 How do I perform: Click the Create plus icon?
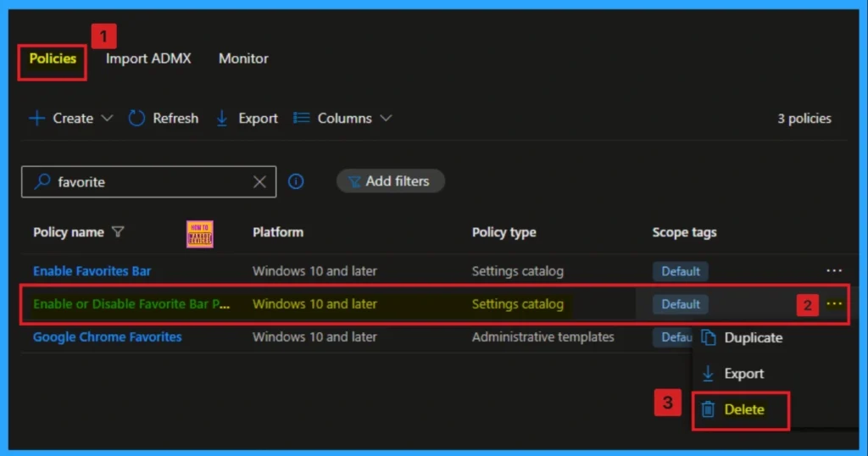click(37, 119)
